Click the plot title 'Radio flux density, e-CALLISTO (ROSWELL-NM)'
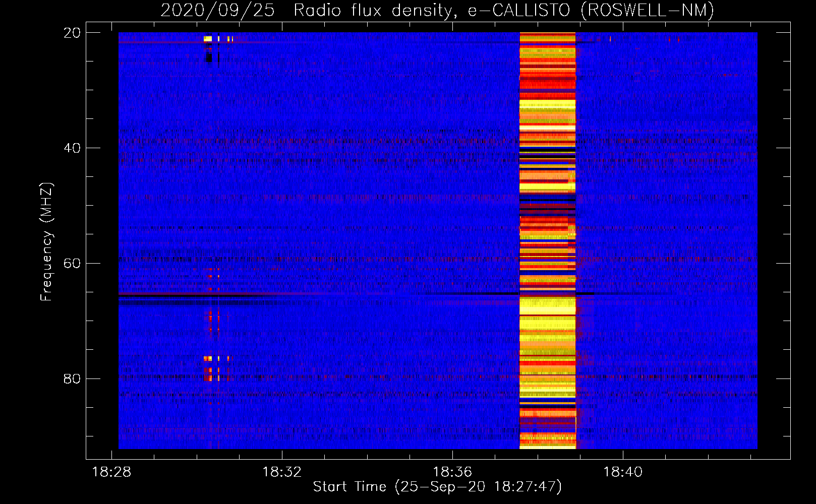The image size is (816, 504). point(503,10)
